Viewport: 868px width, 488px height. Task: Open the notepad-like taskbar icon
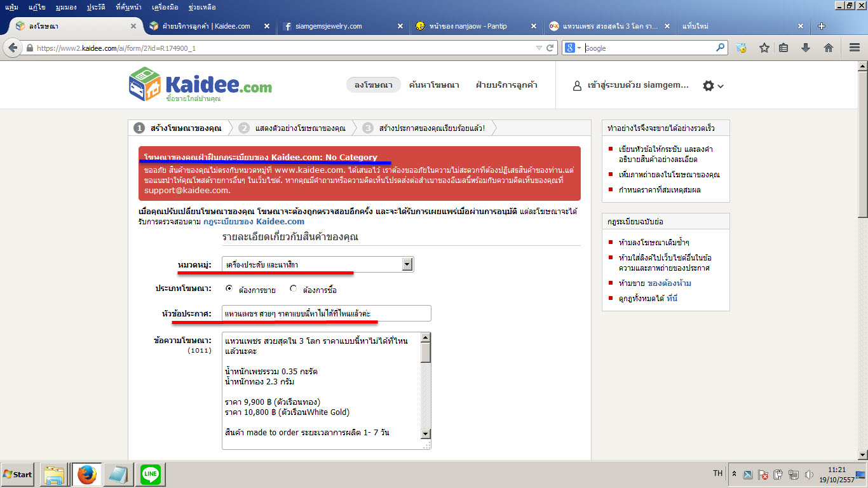[x=118, y=475]
